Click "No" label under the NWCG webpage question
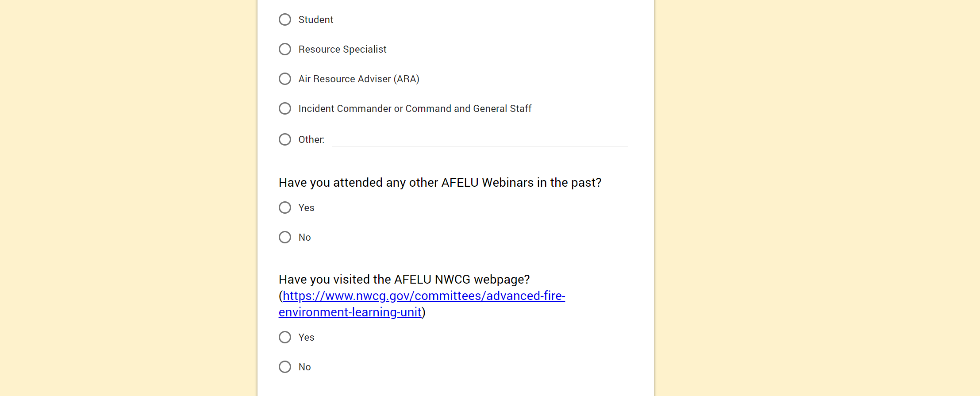The image size is (980, 396). click(x=304, y=367)
